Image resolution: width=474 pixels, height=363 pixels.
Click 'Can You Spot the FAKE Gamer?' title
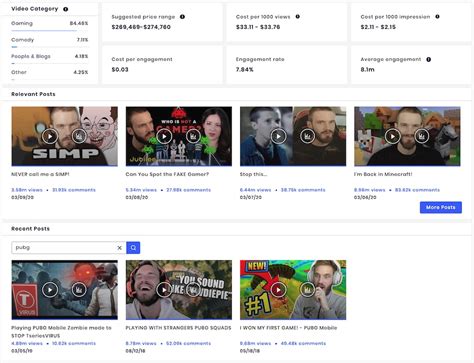pyautogui.click(x=167, y=174)
